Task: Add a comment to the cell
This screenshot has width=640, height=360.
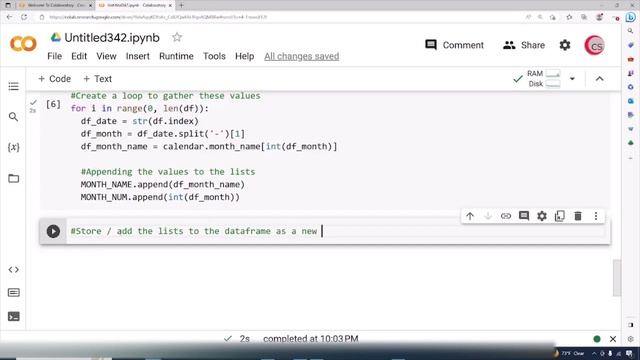Action: pyautogui.click(x=524, y=216)
